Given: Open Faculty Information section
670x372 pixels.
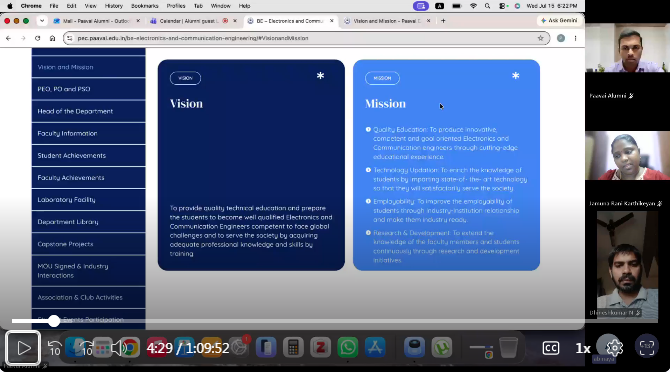Looking at the screenshot, I should click(x=88, y=133).
